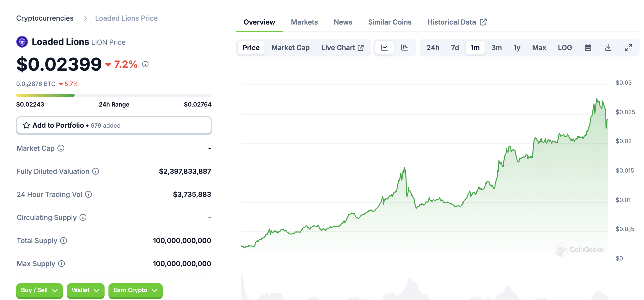644x300 pixels.
Task: Switch to the Markets tab
Action: pos(304,22)
